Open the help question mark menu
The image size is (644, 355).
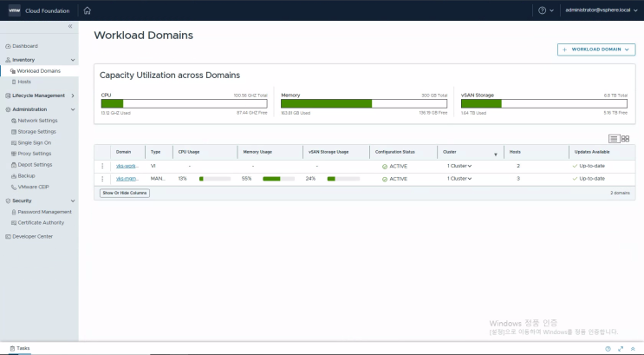point(546,10)
